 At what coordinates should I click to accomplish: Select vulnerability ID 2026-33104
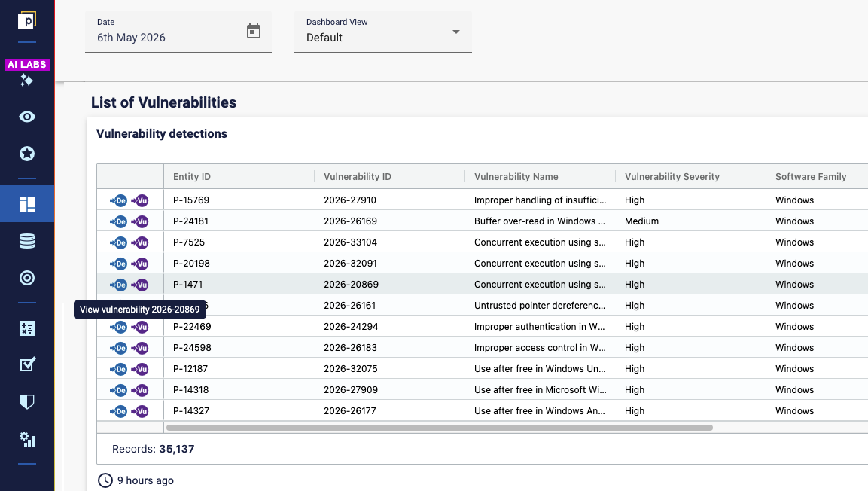350,242
